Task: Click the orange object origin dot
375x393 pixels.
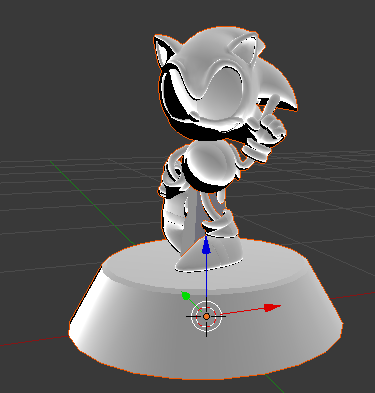Action: (x=206, y=316)
